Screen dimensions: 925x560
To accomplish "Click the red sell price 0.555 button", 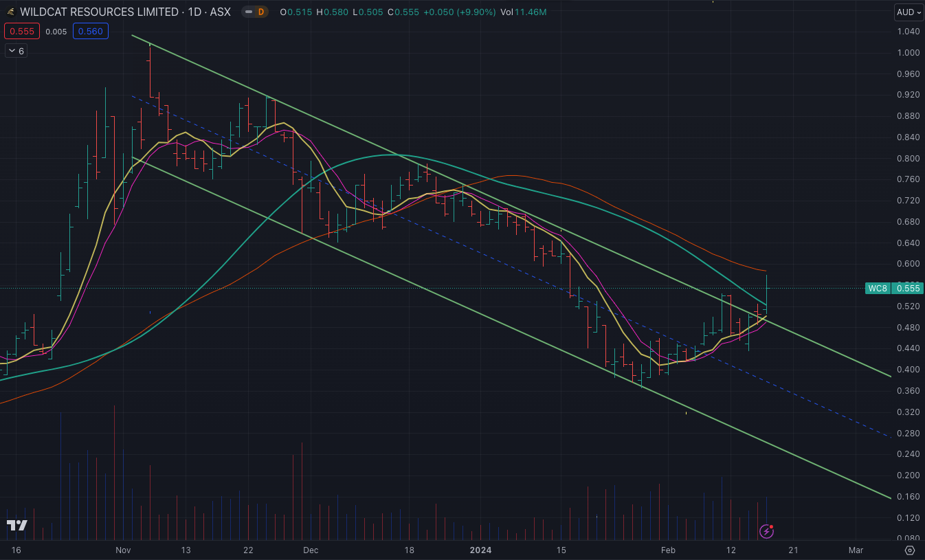I will point(22,31).
